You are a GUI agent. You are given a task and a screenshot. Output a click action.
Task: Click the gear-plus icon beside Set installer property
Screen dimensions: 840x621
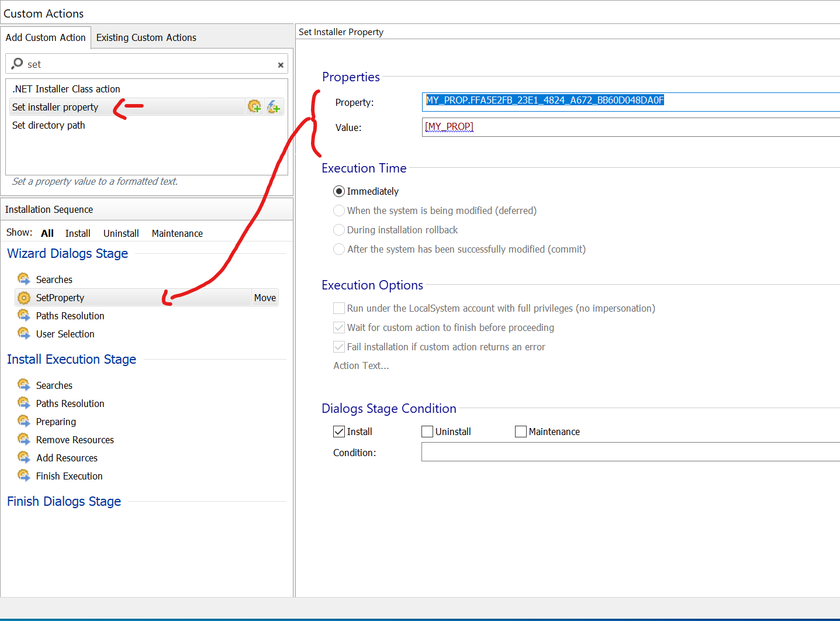(x=254, y=106)
